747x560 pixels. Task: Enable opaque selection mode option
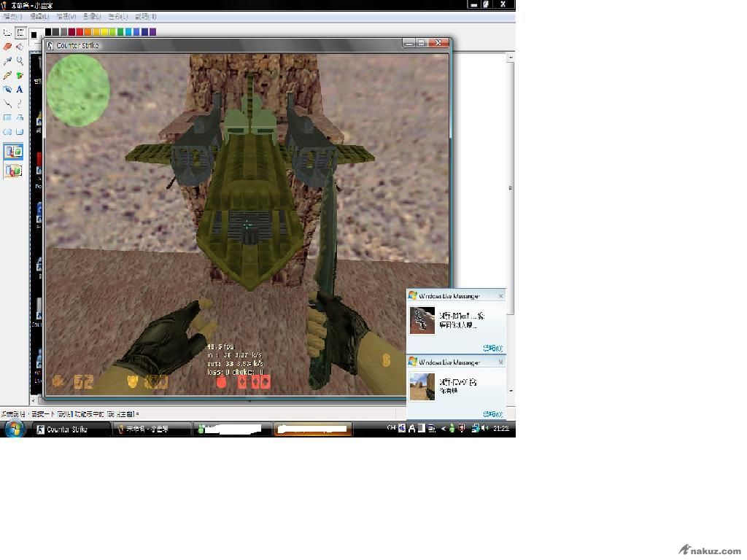[13, 152]
